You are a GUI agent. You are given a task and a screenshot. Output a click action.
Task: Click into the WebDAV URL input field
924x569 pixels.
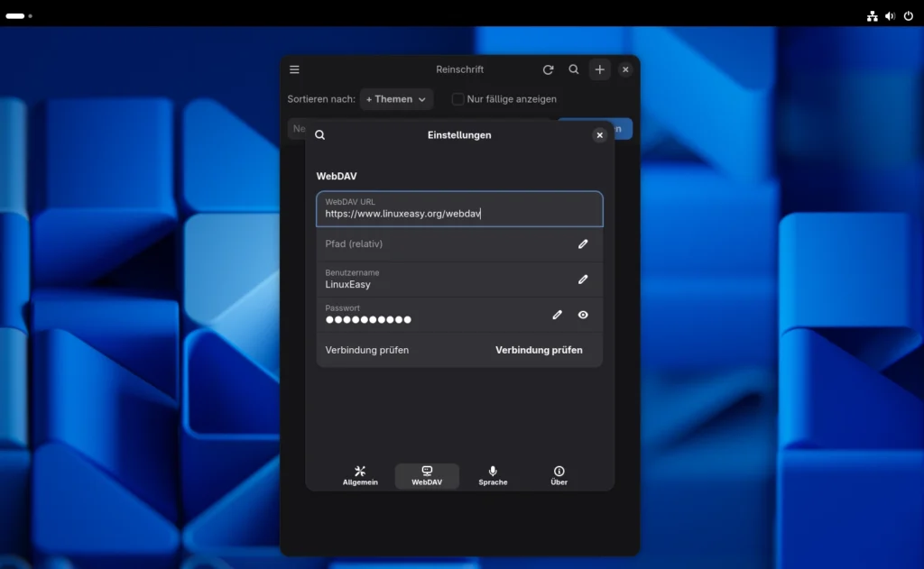[459, 209]
